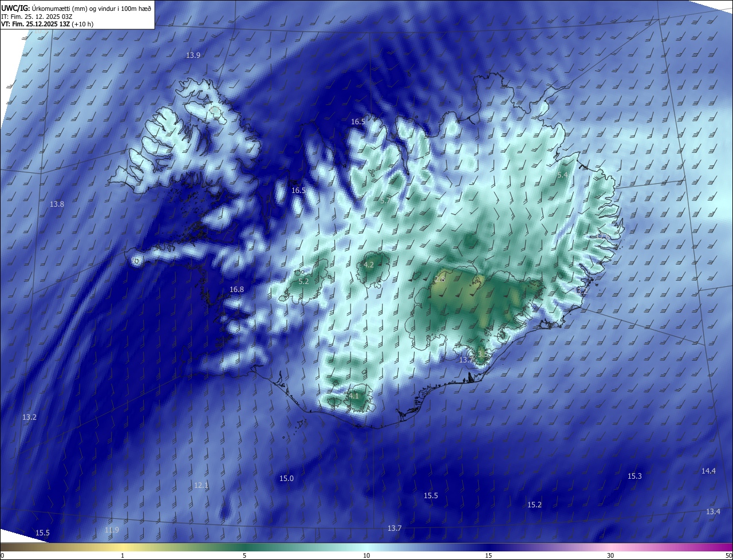Select the 13.8 value label
The width and height of the screenshot is (733, 560).
point(57,204)
